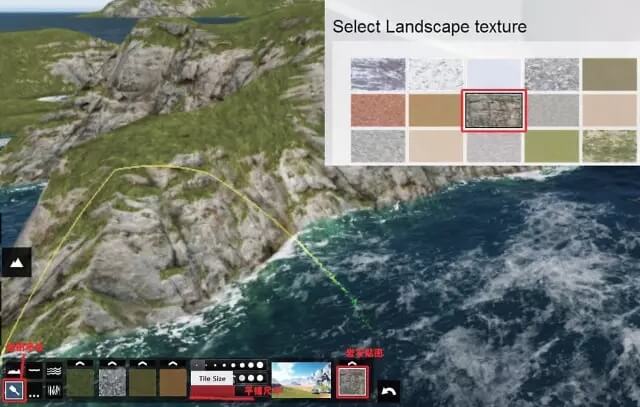Pick the reddish-brown soil texture swatch
640x407 pixels.
tap(378, 111)
